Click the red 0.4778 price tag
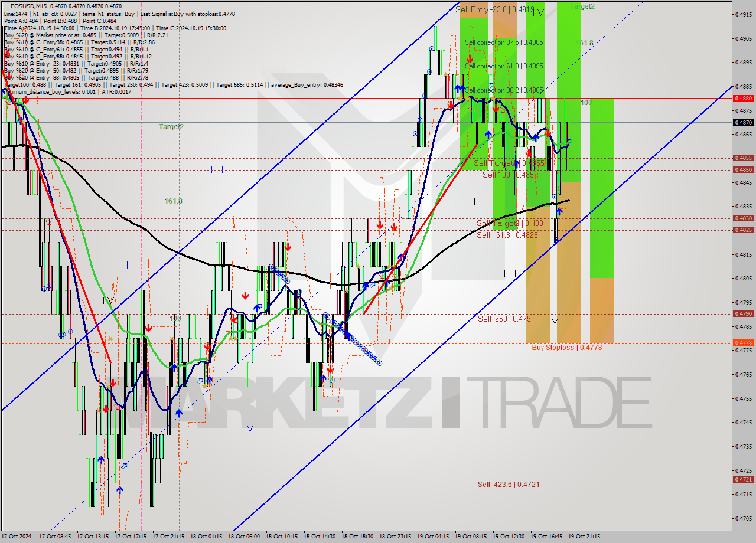Image resolution: width=756 pixels, height=543 pixels. [x=743, y=343]
